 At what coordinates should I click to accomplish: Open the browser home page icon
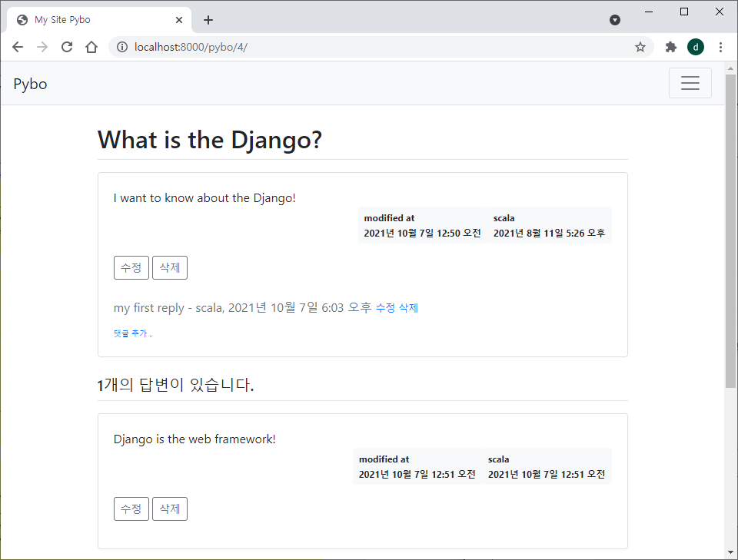click(x=91, y=47)
